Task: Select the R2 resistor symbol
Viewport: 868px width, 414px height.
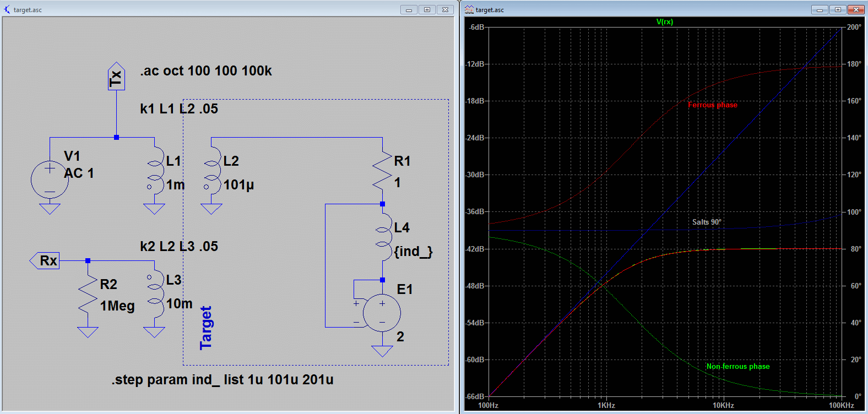Action: [88, 295]
